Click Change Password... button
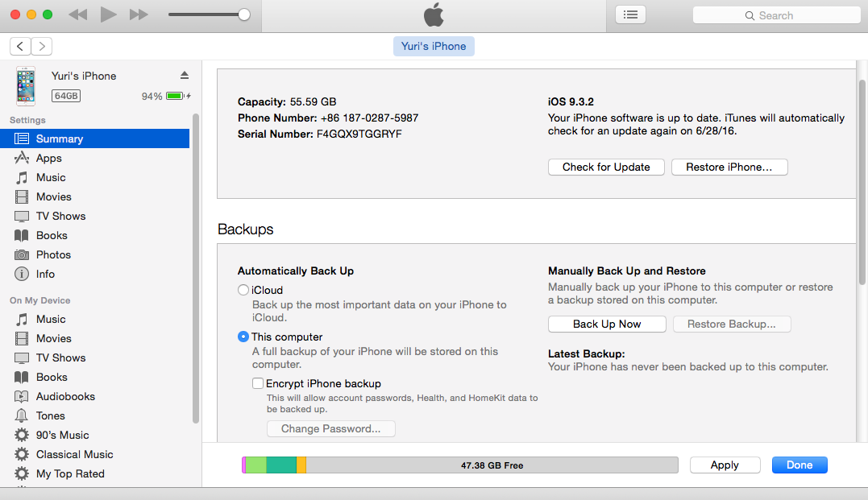 331,428
